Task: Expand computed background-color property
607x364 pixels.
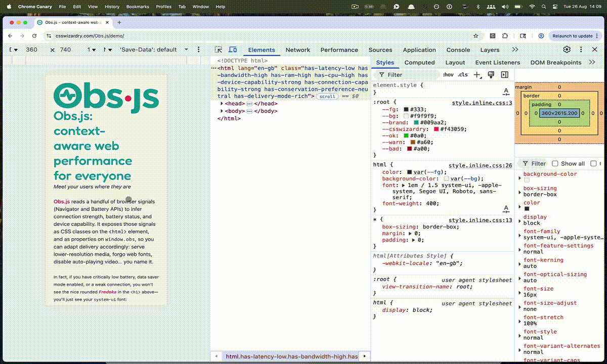Action: point(519,178)
